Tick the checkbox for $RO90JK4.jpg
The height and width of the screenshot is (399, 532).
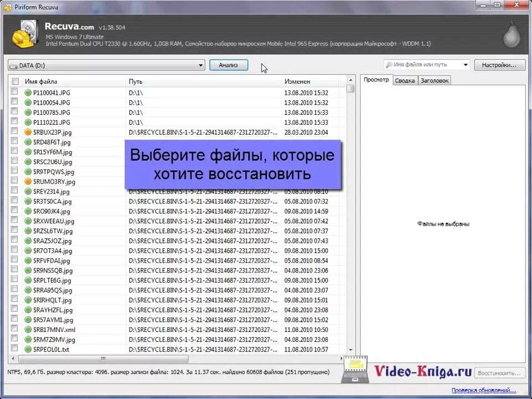(x=14, y=210)
